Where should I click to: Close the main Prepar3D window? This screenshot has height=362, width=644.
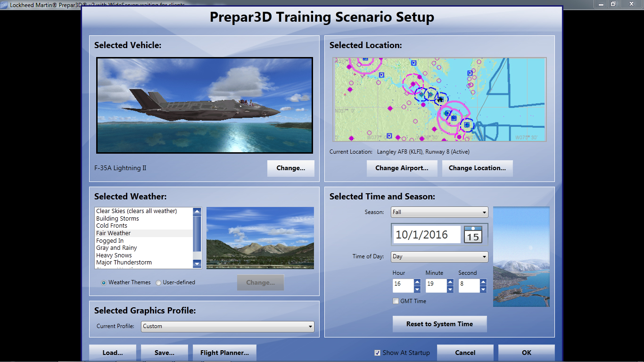tap(632, 4)
